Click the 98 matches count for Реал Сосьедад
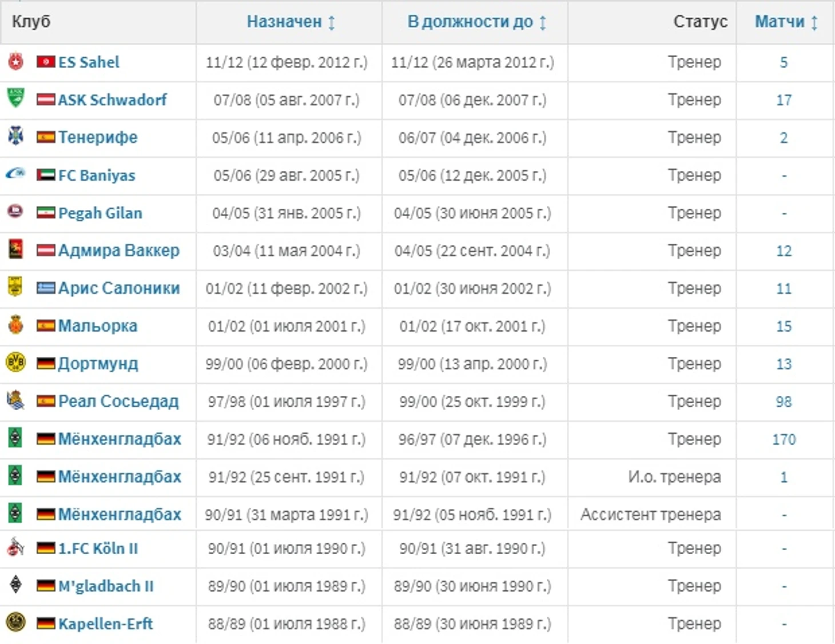The height and width of the screenshot is (644, 835). [784, 401]
